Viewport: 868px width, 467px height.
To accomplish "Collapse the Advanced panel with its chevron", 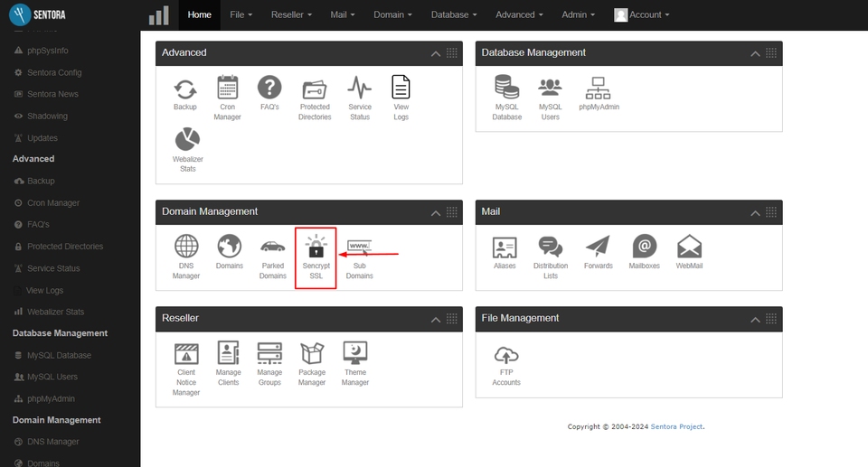I will 436,53.
